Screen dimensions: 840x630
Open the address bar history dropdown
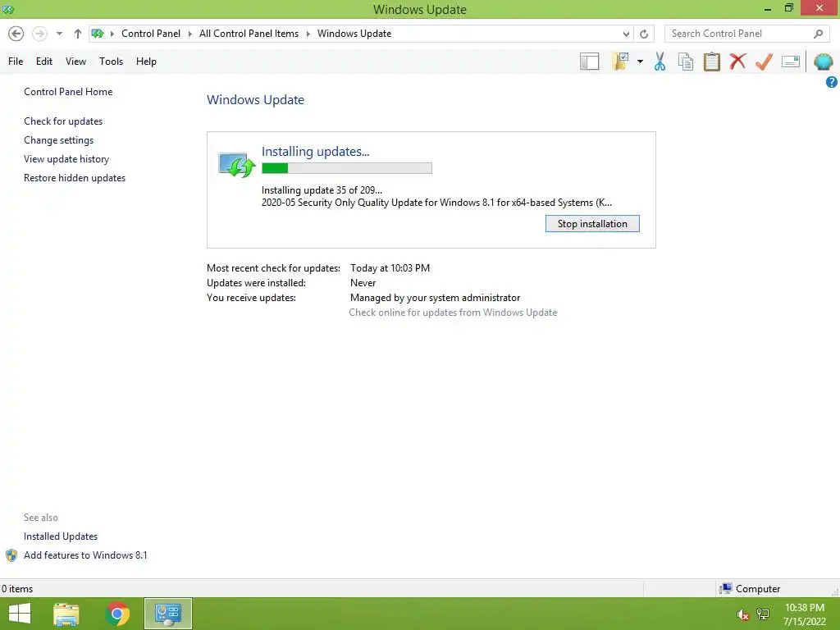coord(626,34)
